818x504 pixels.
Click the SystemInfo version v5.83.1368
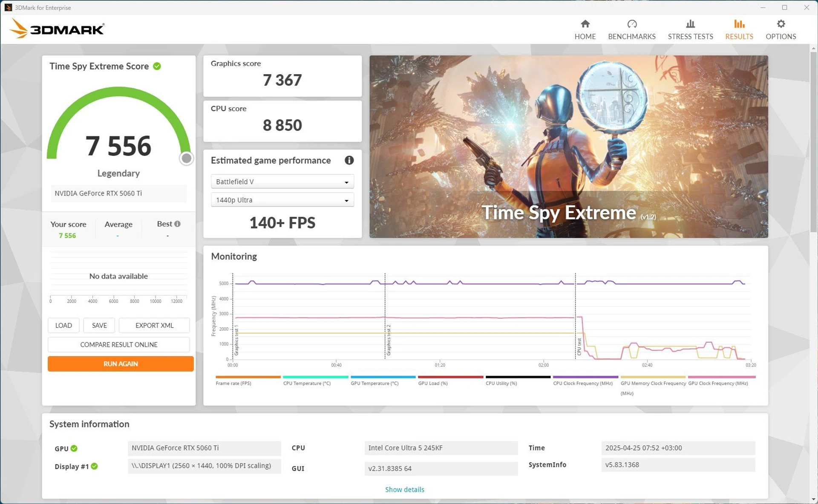[x=678, y=465]
